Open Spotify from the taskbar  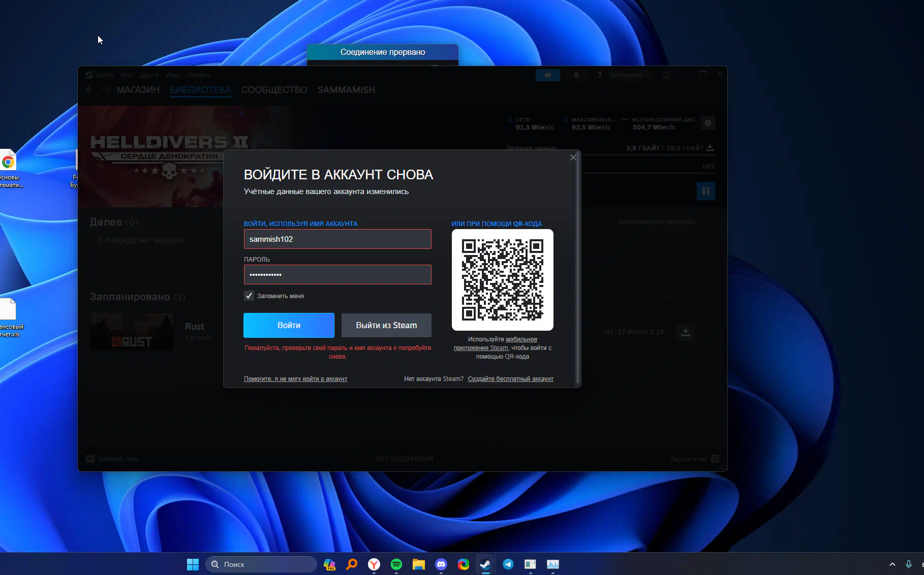coord(396,564)
